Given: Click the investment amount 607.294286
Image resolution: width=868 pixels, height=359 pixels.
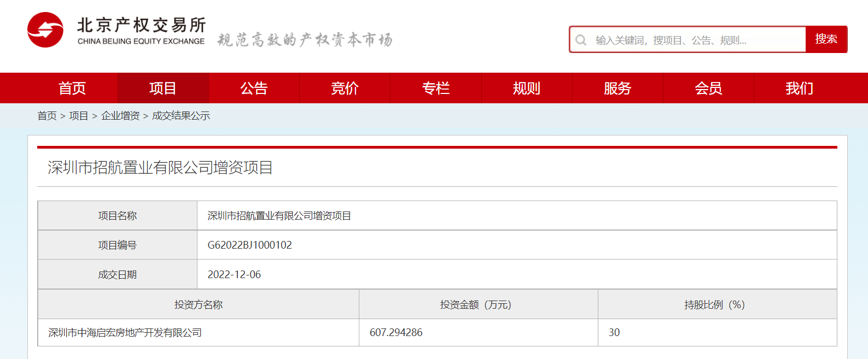Looking at the screenshot, I should pyautogui.click(x=396, y=332).
